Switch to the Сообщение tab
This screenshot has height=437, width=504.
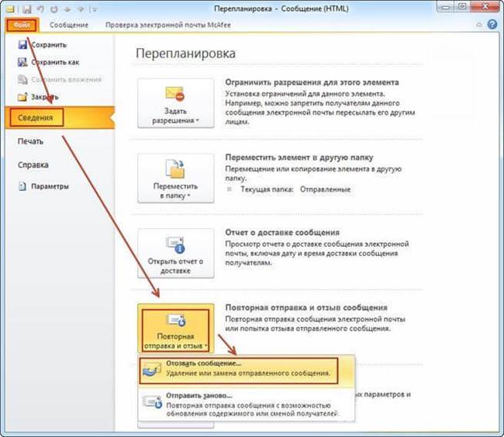click(x=69, y=25)
